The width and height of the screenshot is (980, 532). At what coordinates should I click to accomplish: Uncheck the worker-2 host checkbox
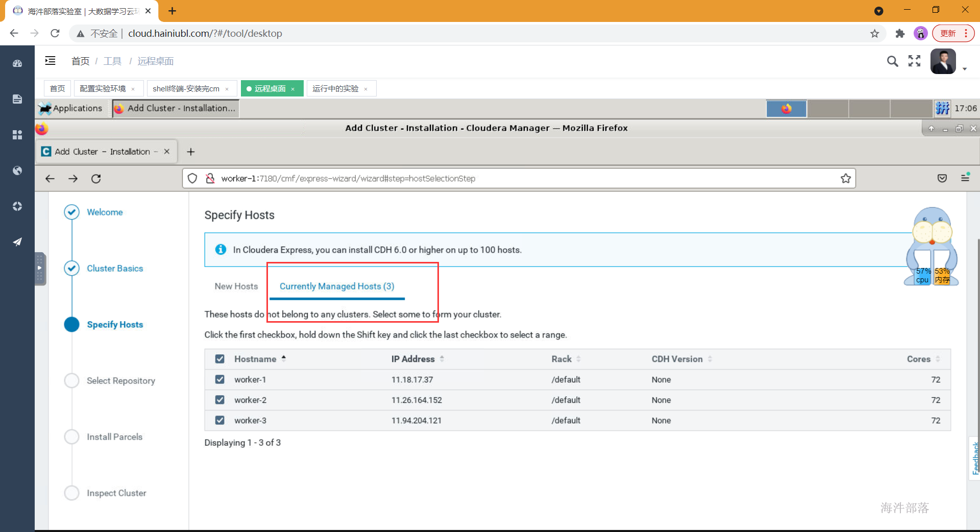220,400
